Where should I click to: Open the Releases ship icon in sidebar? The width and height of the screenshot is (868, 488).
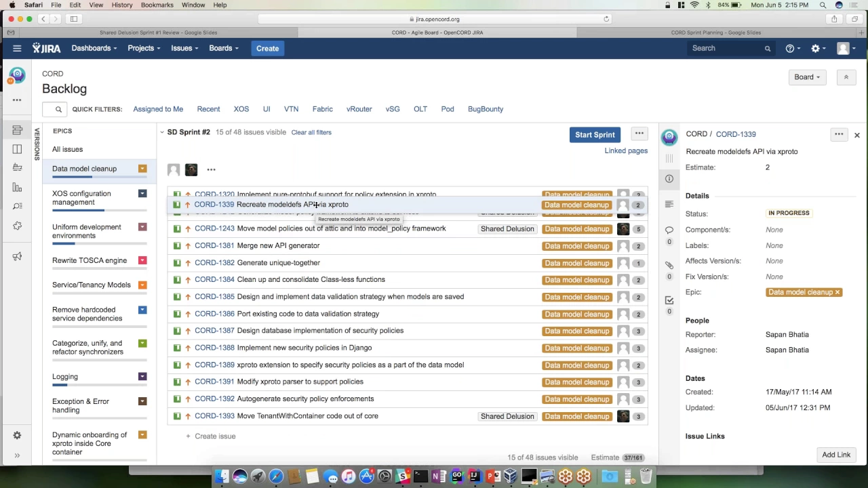click(x=17, y=167)
